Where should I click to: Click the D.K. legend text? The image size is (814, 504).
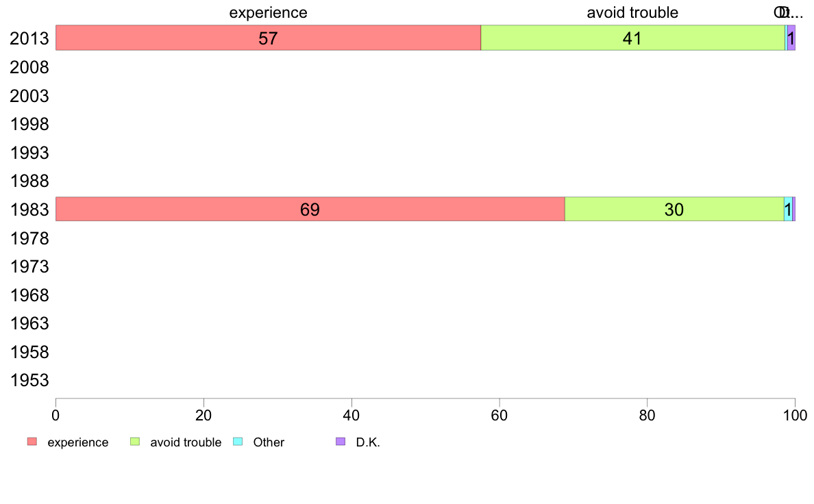[368, 442]
